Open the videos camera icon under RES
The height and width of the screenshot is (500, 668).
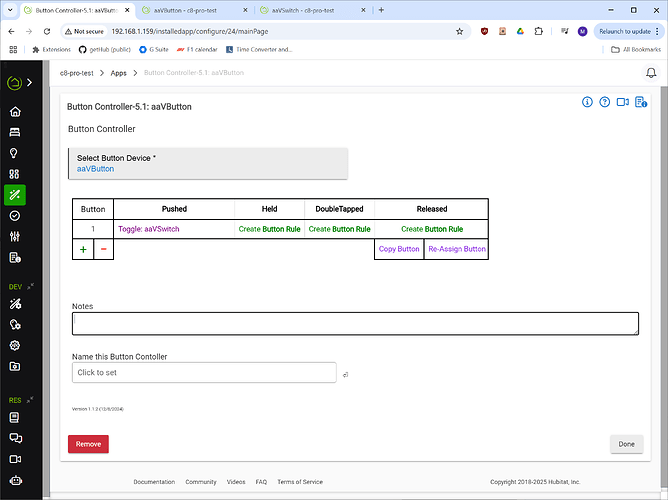[15, 459]
